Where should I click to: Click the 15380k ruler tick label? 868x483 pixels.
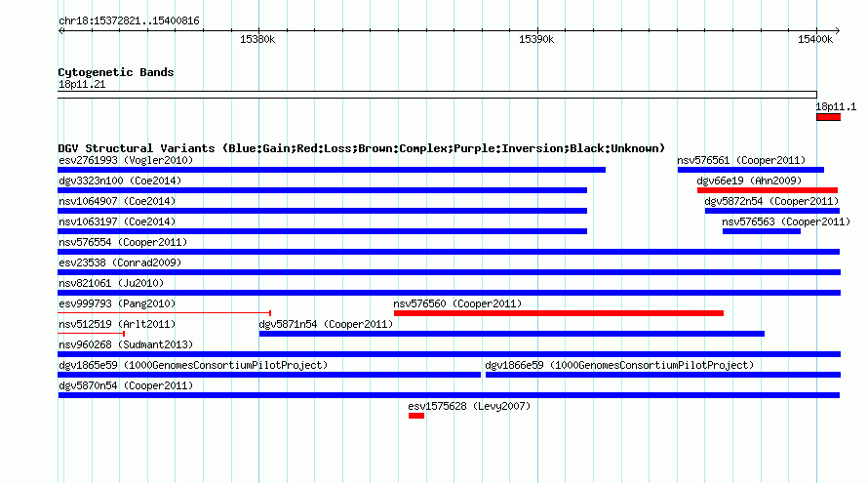coord(257,39)
